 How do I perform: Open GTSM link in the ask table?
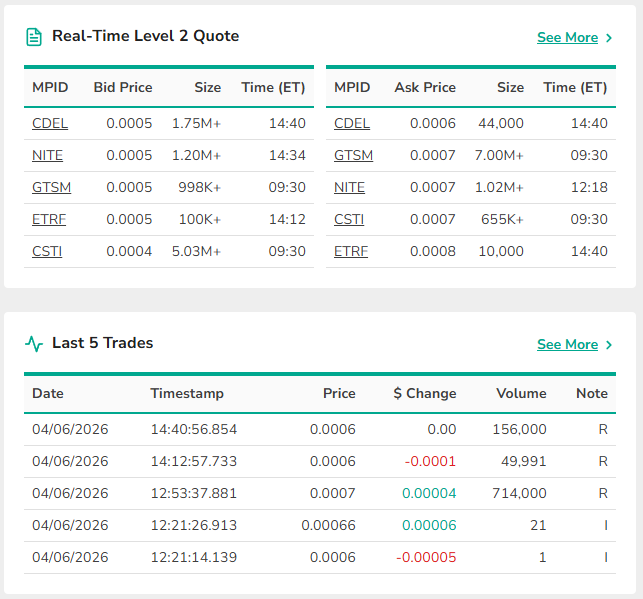[353, 155]
